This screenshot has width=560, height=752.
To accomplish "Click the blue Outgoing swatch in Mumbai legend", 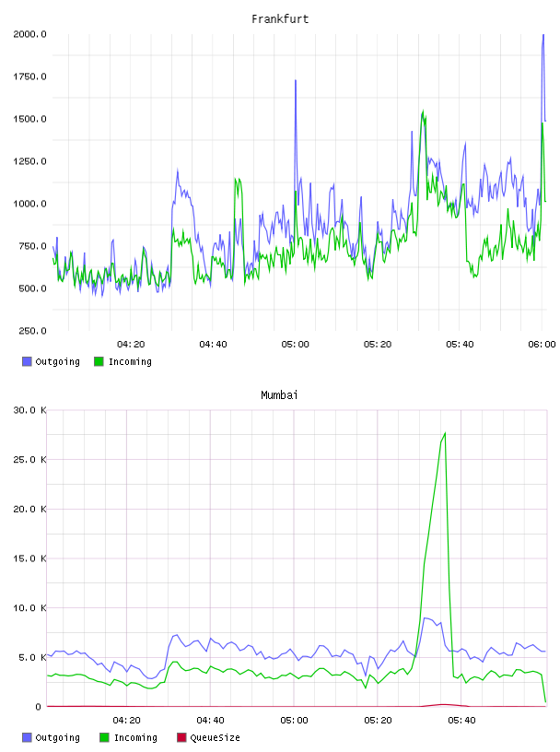I will (x=27, y=737).
